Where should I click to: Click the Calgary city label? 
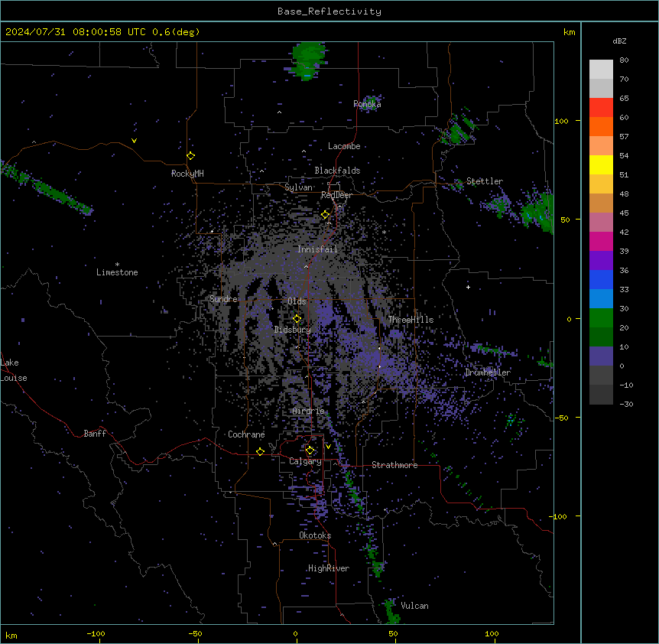point(305,461)
